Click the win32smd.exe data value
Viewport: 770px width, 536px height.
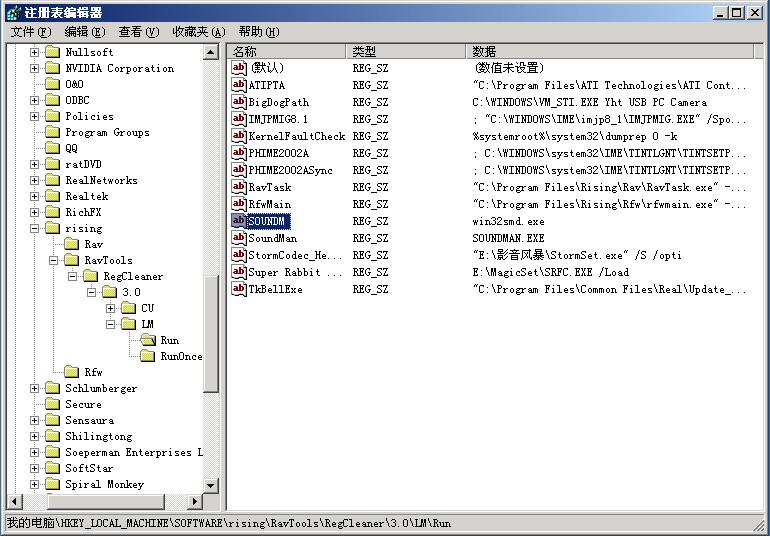tap(508, 221)
